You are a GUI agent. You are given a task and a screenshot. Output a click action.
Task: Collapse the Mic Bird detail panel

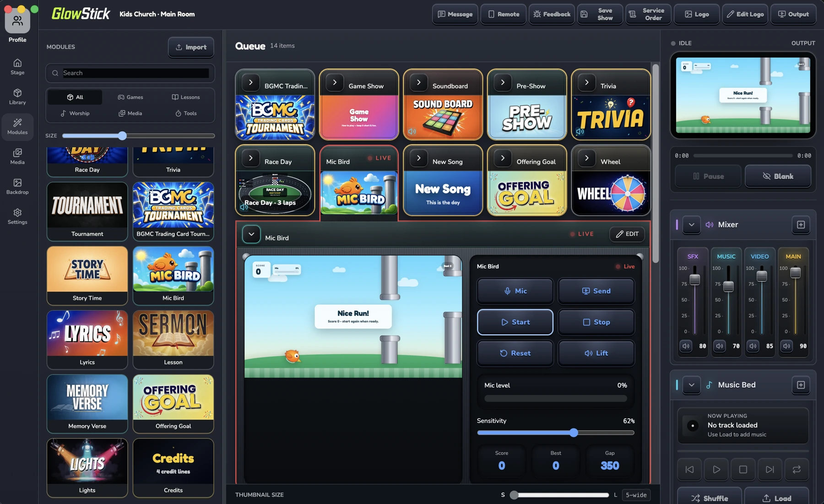(251, 234)
